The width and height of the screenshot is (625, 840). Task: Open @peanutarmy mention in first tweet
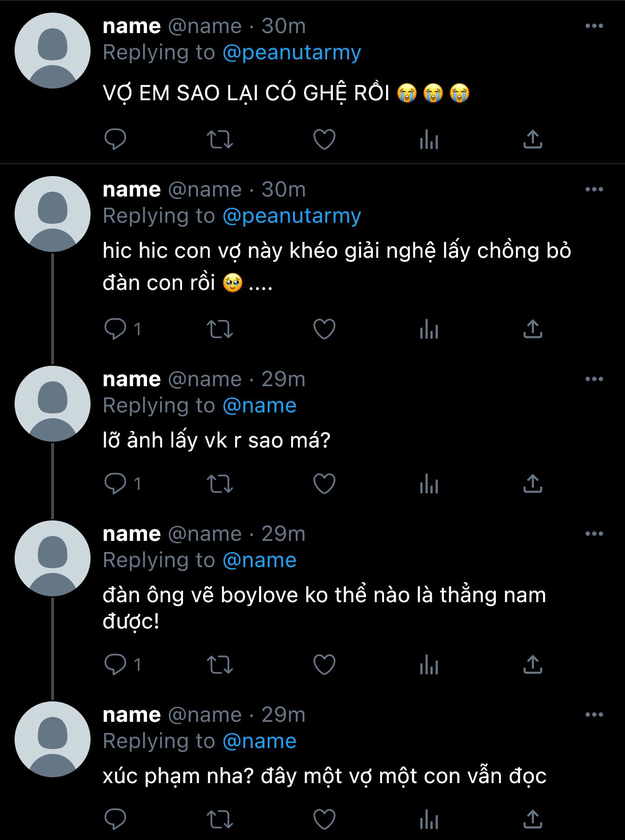coord(292,53)
